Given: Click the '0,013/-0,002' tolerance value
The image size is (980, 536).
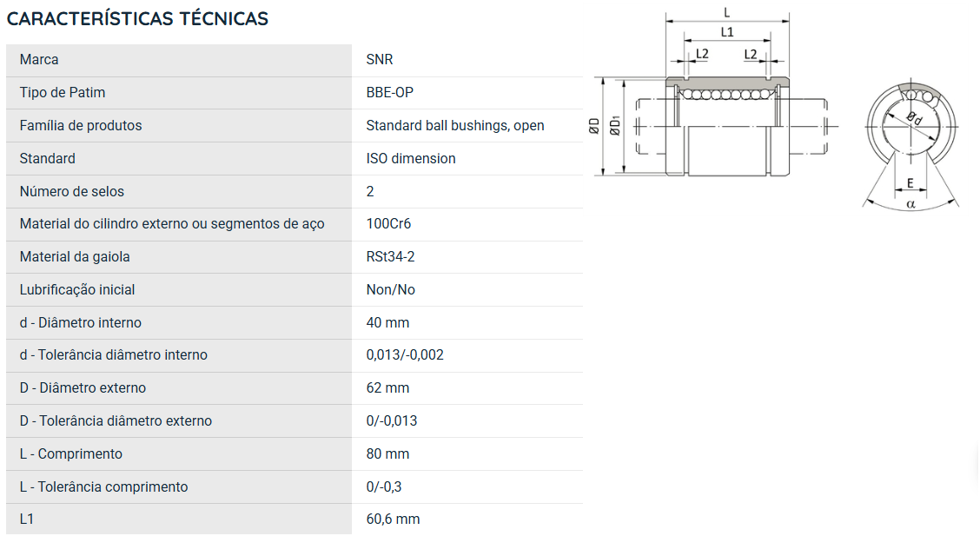Looking at the screenshot, I should coord(405,354).
